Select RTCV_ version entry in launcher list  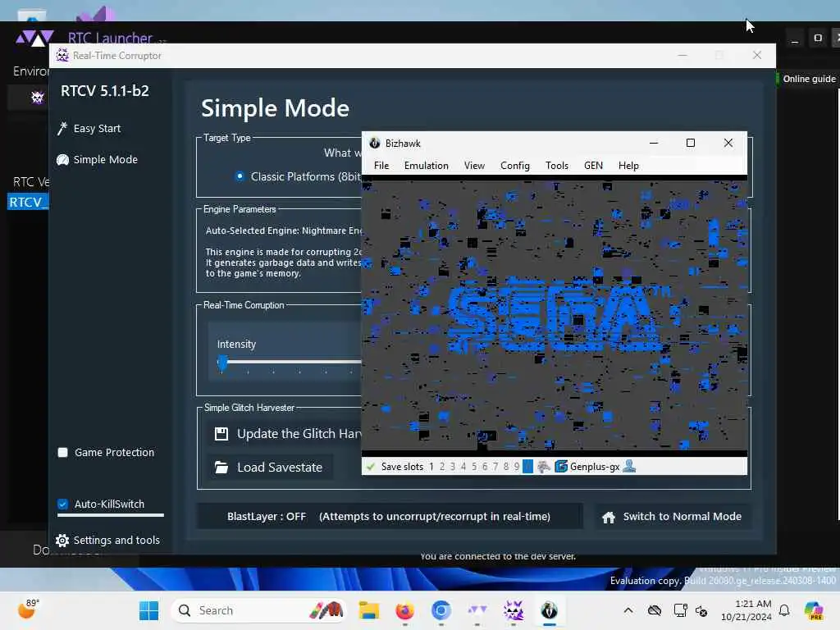28,202
